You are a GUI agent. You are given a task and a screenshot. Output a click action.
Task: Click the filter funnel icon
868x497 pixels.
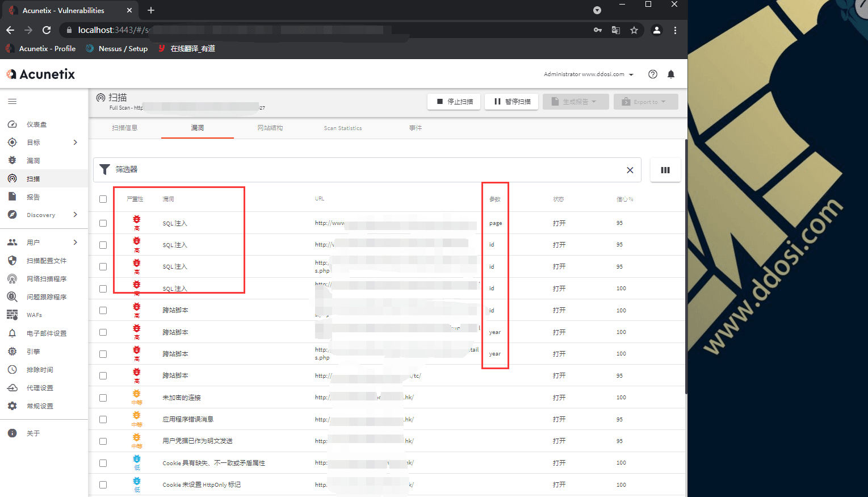104,169
